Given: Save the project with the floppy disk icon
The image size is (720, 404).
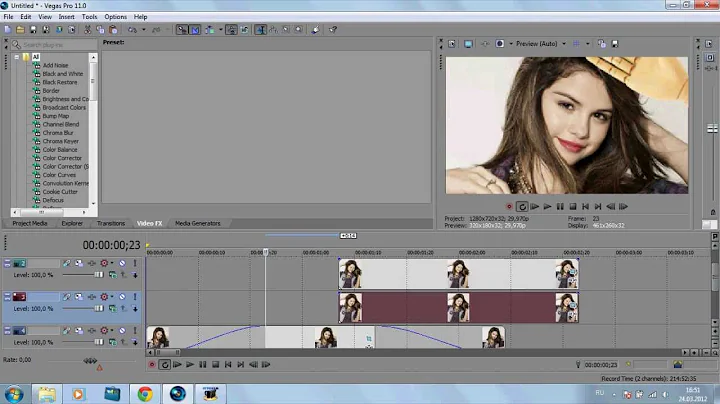Looking at the screenshot, I should [33, 29].
